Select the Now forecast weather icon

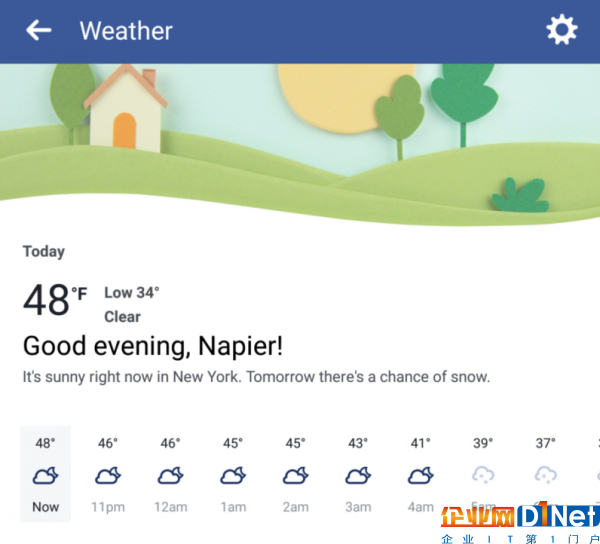click(46, 476)
